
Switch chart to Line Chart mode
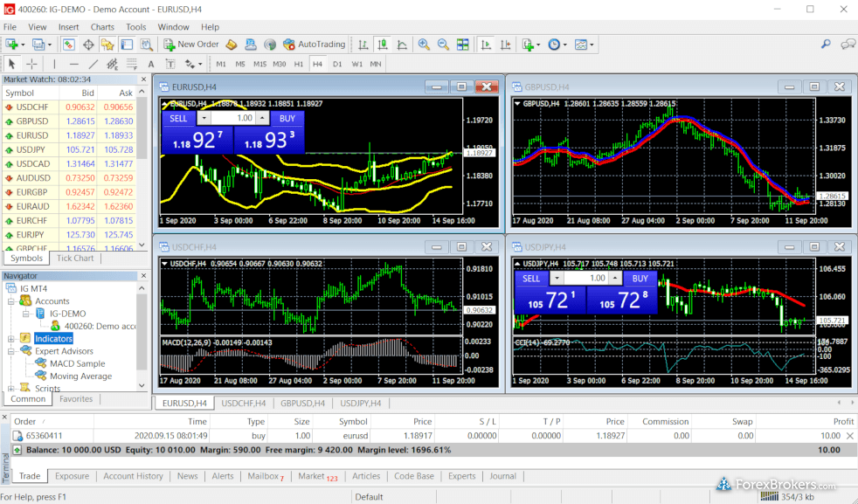click(x=402, y=45)
